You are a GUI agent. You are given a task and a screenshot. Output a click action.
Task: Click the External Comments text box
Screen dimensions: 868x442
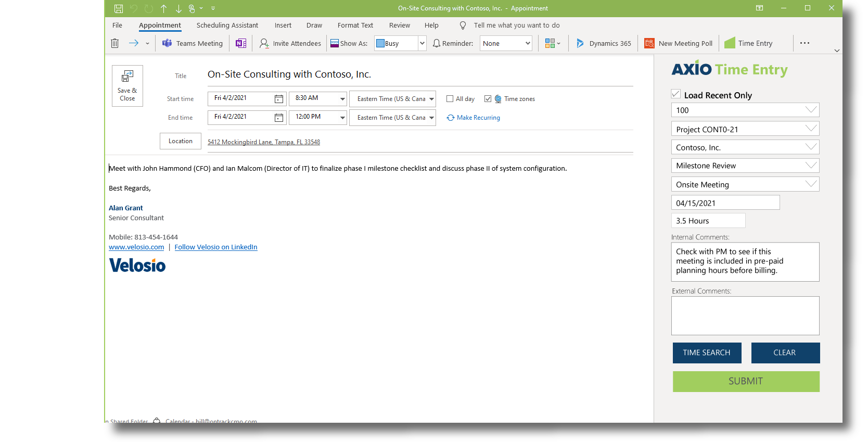745,316
